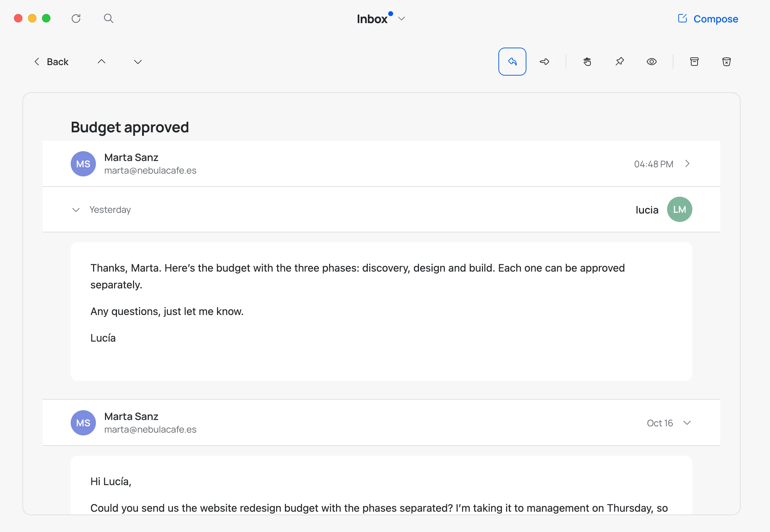This screenshot has height=532, width=770.
Task: Click the Lucía signature in the reply
Action: pos(103,338)
